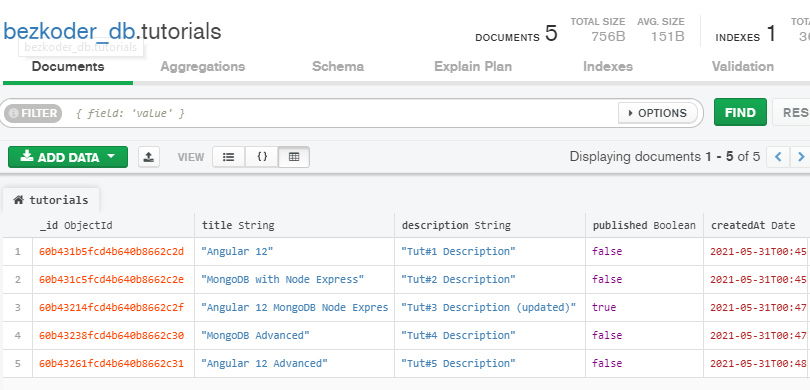Switch to JSON view braces icon
The width and height of the screenshot is (810, 390).
tap(262, 157)
